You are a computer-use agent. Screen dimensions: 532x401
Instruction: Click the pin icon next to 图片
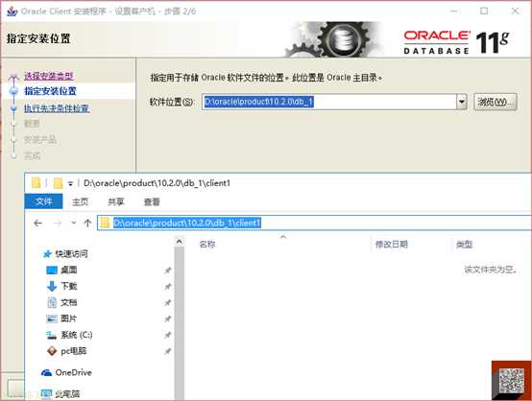(x=168, y=318)
